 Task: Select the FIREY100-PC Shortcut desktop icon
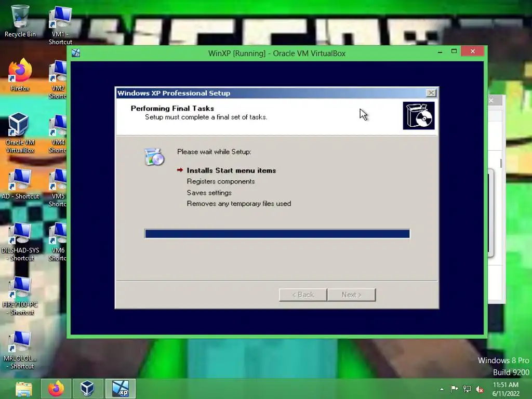click(x=20, y=296)
